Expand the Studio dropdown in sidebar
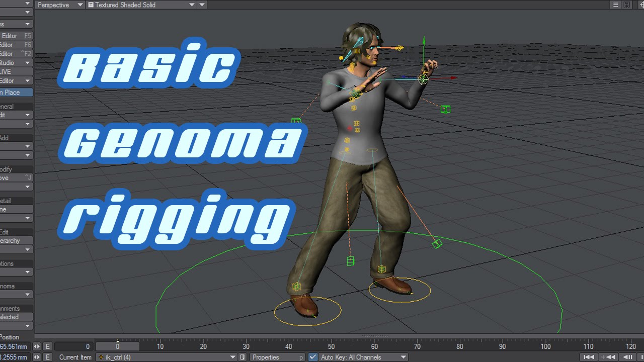Image resolution: width=644 pixels, height=362 pixels. (16, 63)
